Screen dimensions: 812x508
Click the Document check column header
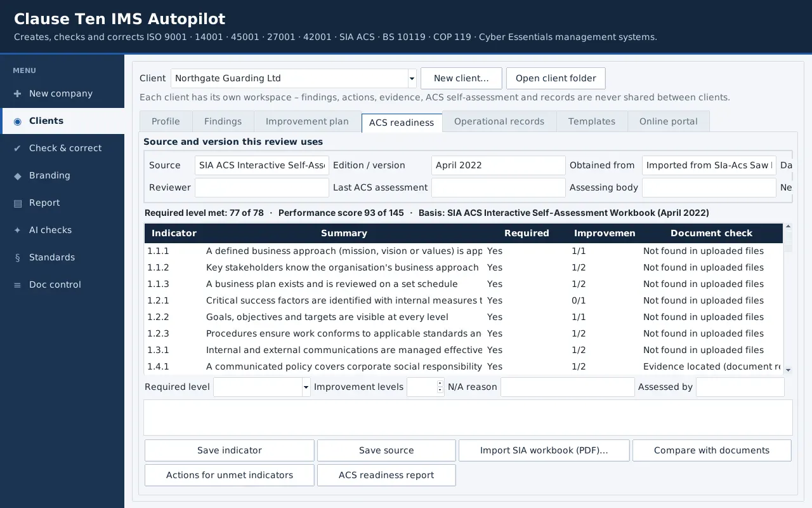[712, 233]
